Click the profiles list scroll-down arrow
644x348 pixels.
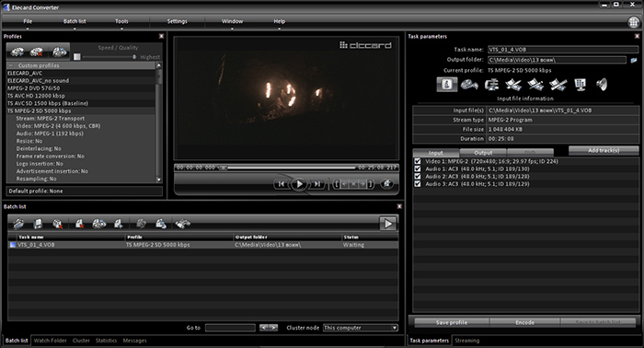tap(158, 180)
